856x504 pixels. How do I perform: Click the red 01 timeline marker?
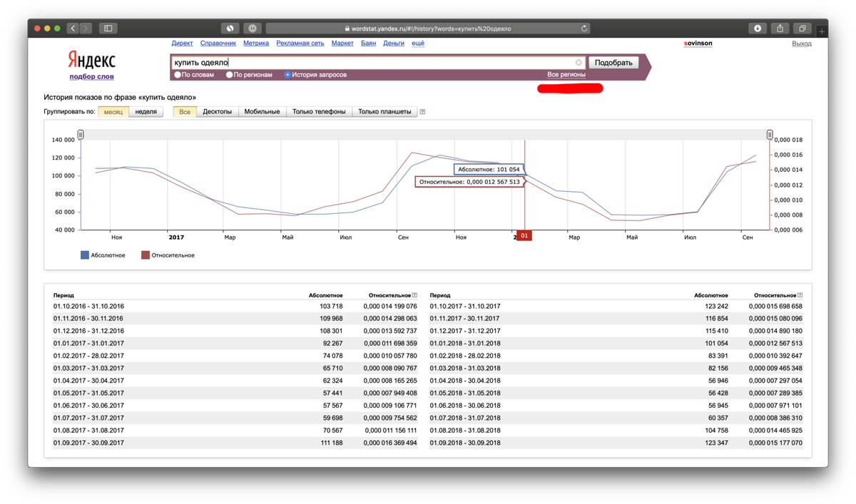coord(524,236)
